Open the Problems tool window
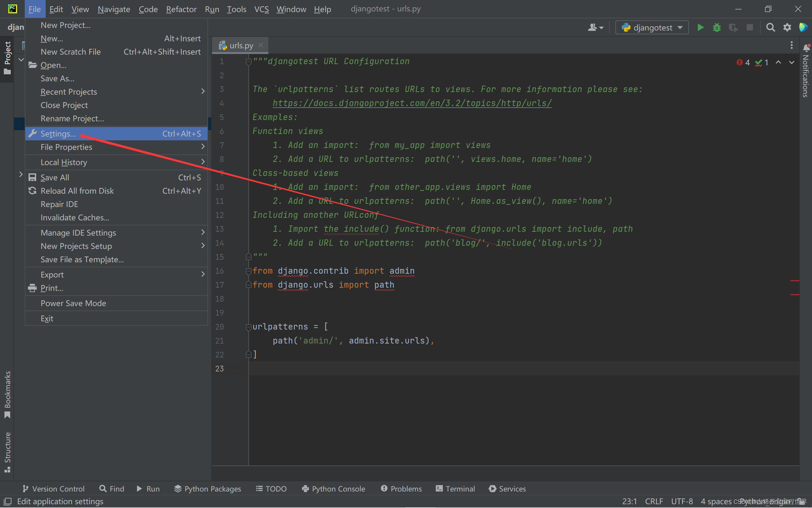Screen dimensions: 812x508 pyautogui.click(x=401, y=489)
